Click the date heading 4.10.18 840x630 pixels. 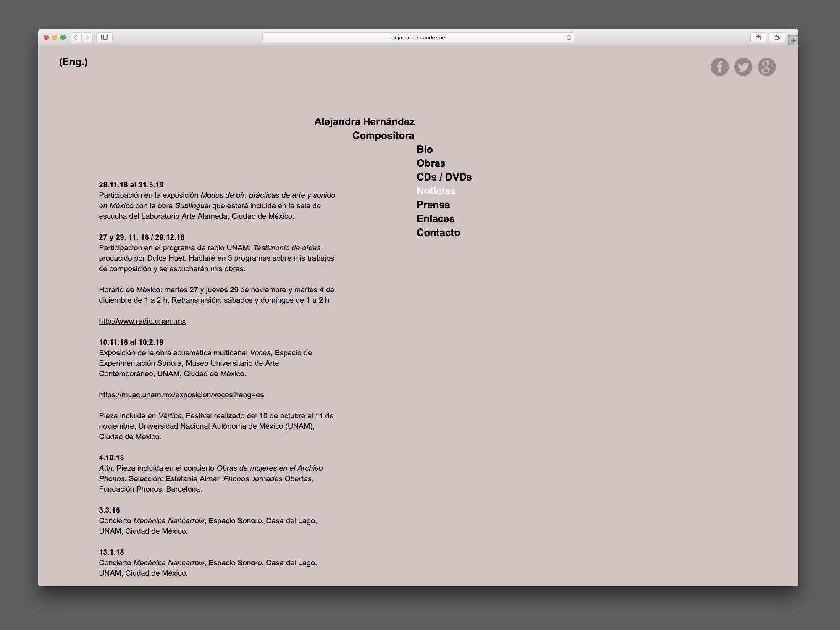(x=111, y=458)
